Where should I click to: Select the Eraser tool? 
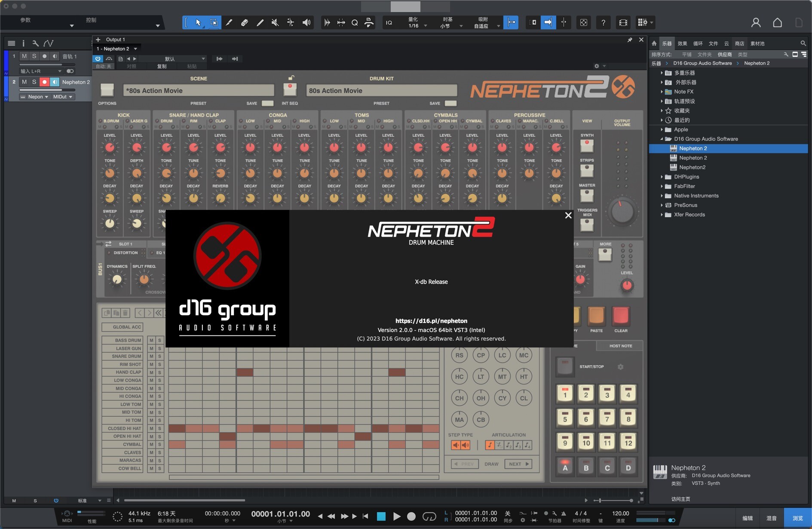point(245,22)
